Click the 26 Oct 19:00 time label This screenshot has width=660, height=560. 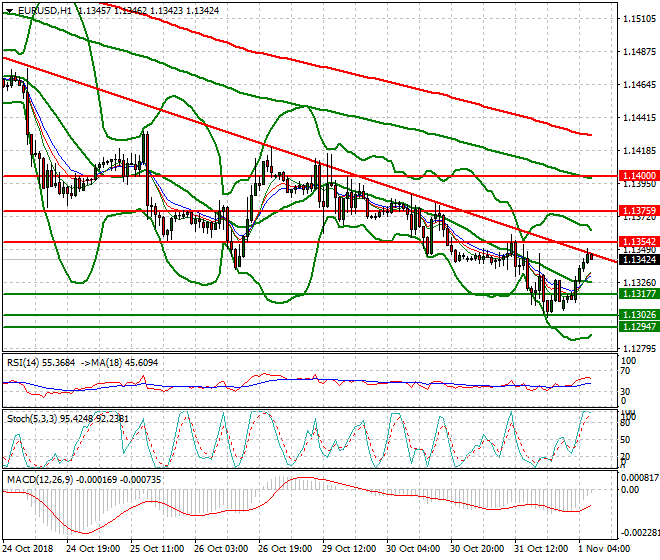[x=285, y=549]
